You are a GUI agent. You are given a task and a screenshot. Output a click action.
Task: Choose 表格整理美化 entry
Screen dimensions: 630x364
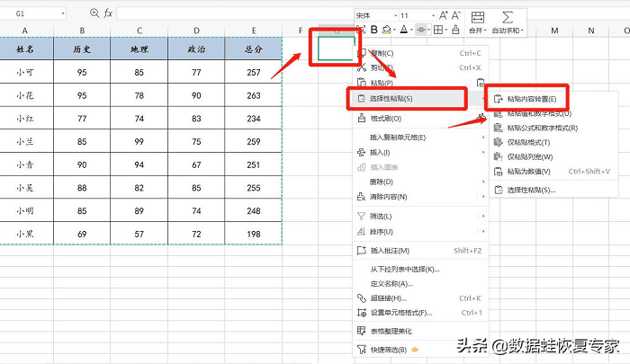pyautogui.click(x=420, y=331)
